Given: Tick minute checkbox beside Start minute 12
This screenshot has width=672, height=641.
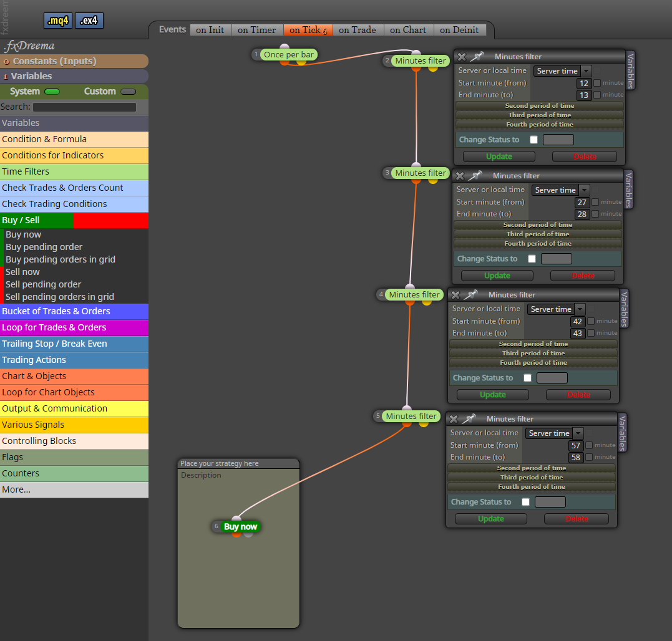Looking at the screenshot, I should tap(597, 83).
